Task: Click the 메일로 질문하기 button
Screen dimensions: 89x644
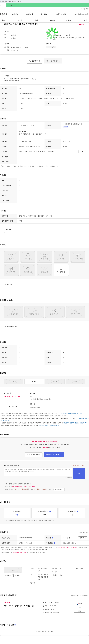Action: tap(59, 489)
